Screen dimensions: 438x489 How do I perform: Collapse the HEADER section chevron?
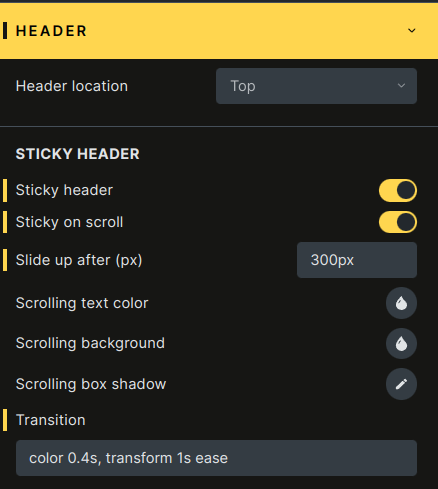pyautogui.click(x=412, y=31)
